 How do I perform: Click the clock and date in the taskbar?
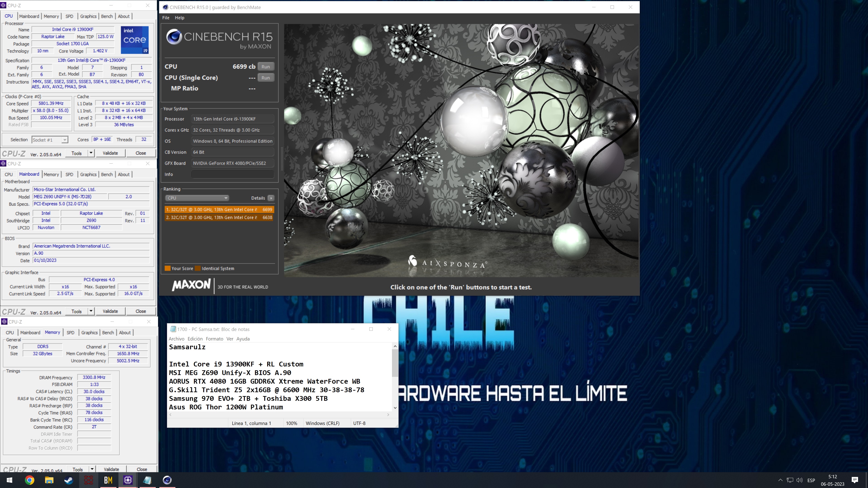click(x=832, y=480)
